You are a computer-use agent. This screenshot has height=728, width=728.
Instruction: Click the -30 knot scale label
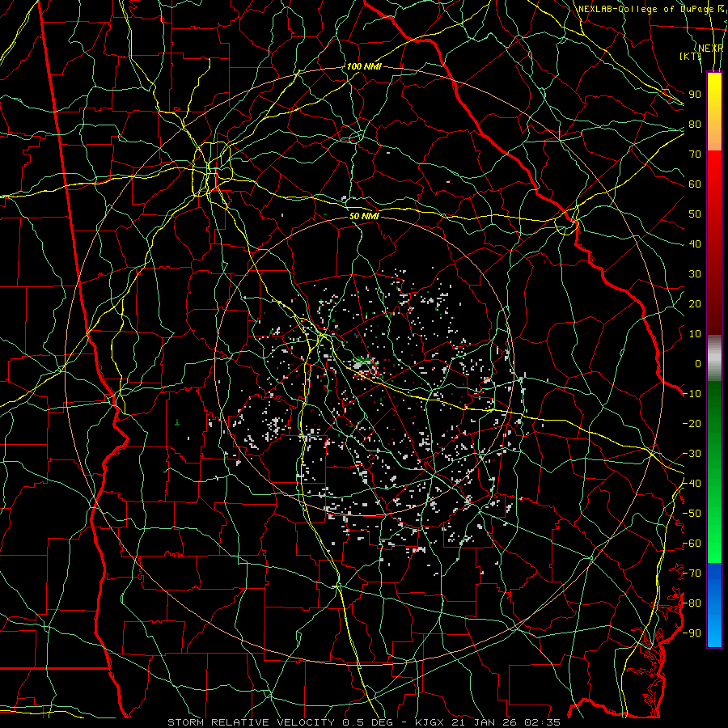tap(692, 454)
